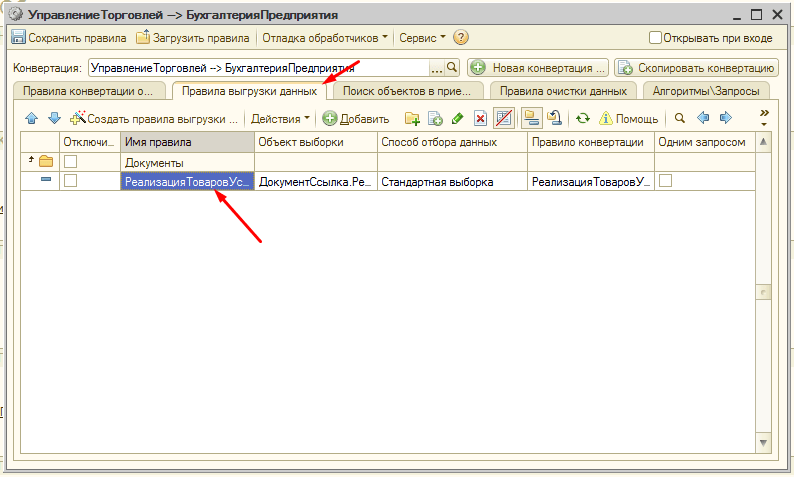Move rule down with blue down arrow
The image size is (794, 477).
tap(54, 118)
